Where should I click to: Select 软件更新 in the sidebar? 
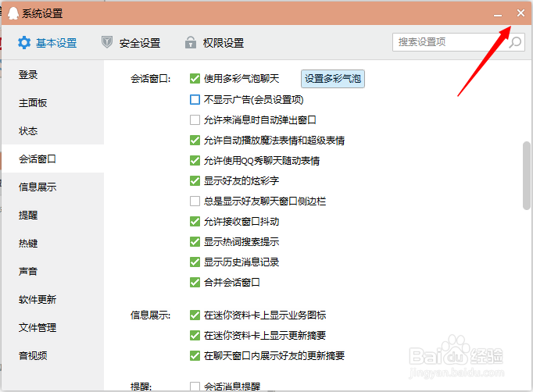click(x=52, y=299)
